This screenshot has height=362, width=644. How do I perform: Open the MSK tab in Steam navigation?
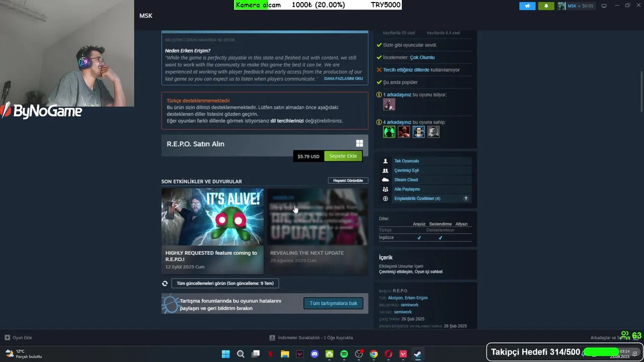(x=146, y=16)
